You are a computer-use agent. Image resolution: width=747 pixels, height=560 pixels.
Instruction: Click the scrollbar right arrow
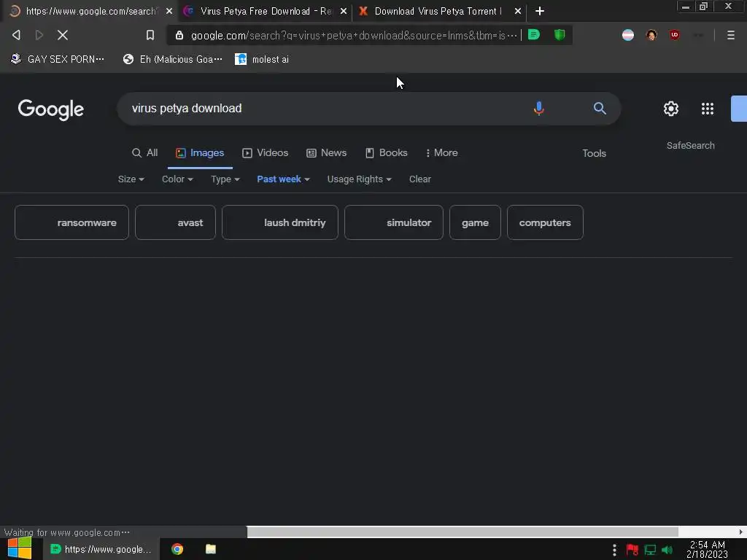point(741,532)
